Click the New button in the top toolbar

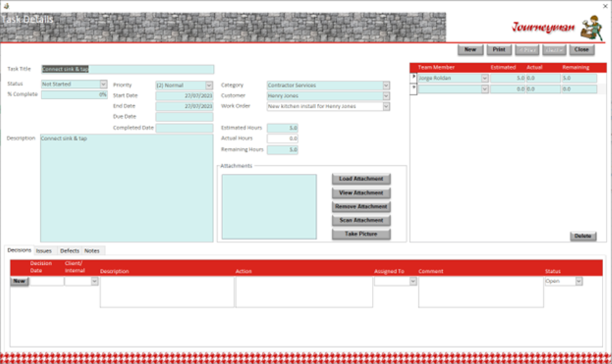(471, 50)
